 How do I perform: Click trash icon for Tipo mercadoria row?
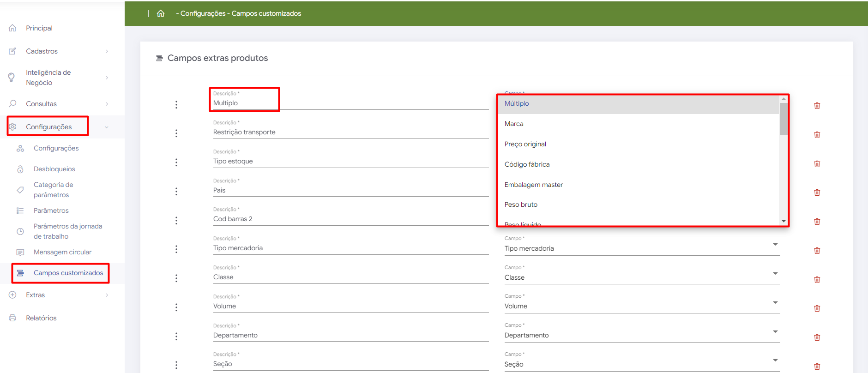(817, 251)
